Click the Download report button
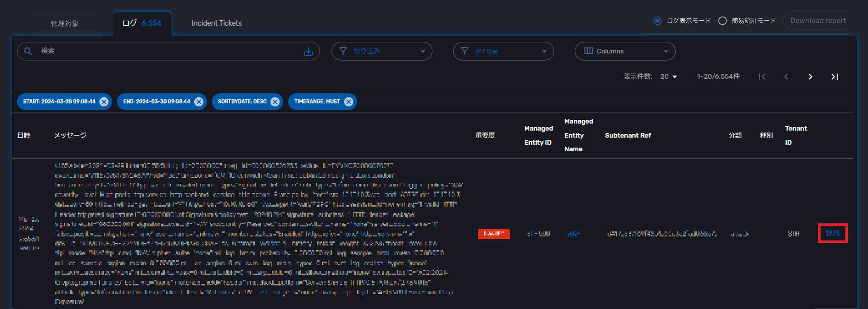The height and width of the screenshot is (309, 868). tap(818, 21)
